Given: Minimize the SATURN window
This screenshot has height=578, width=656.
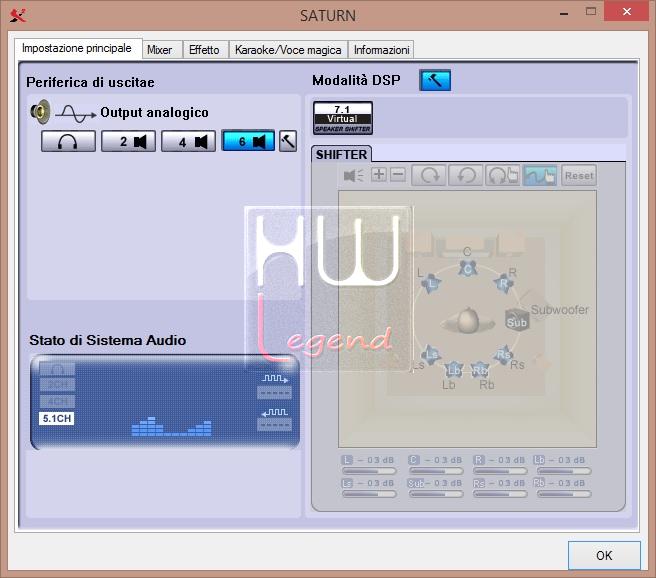Looking at the screenshot, I should point(564,13).
